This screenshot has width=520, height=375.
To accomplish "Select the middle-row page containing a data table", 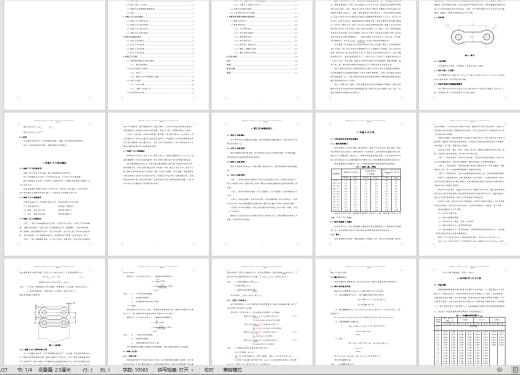I will click(366, 184).
